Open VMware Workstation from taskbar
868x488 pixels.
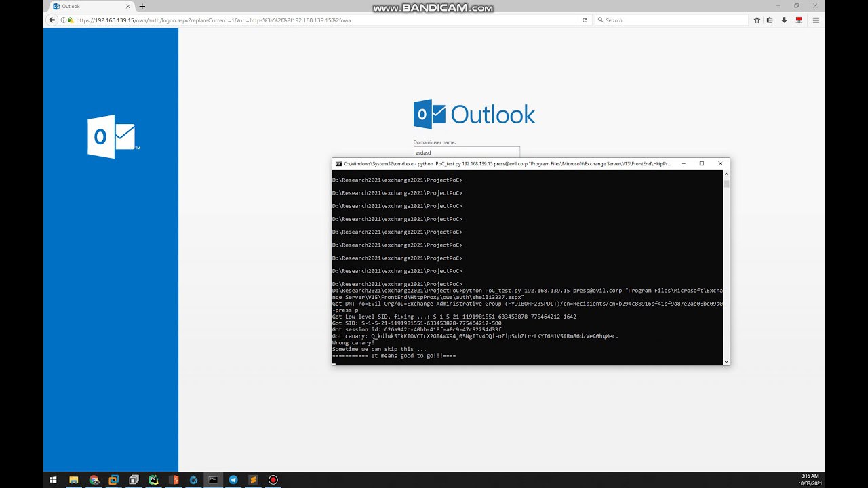114,480
